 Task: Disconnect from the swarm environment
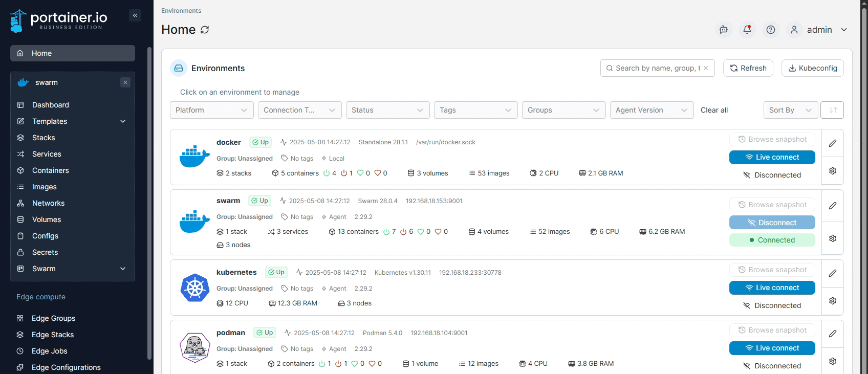coord(772,223)
